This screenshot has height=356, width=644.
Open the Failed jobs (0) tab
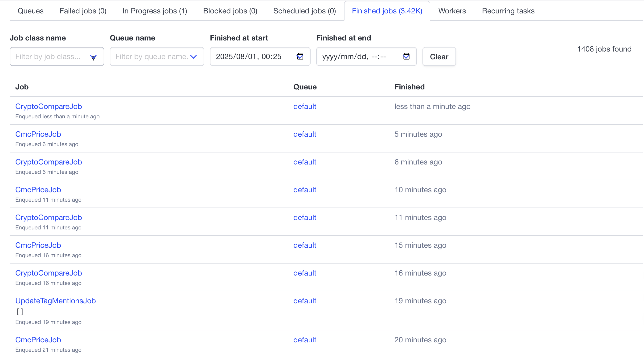coord(83,11)
